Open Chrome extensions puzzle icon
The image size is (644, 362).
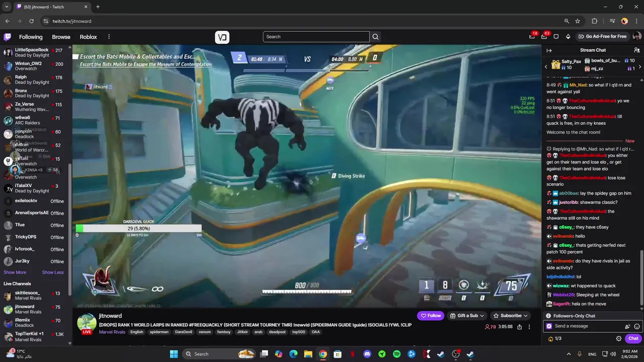pos(594,21)
